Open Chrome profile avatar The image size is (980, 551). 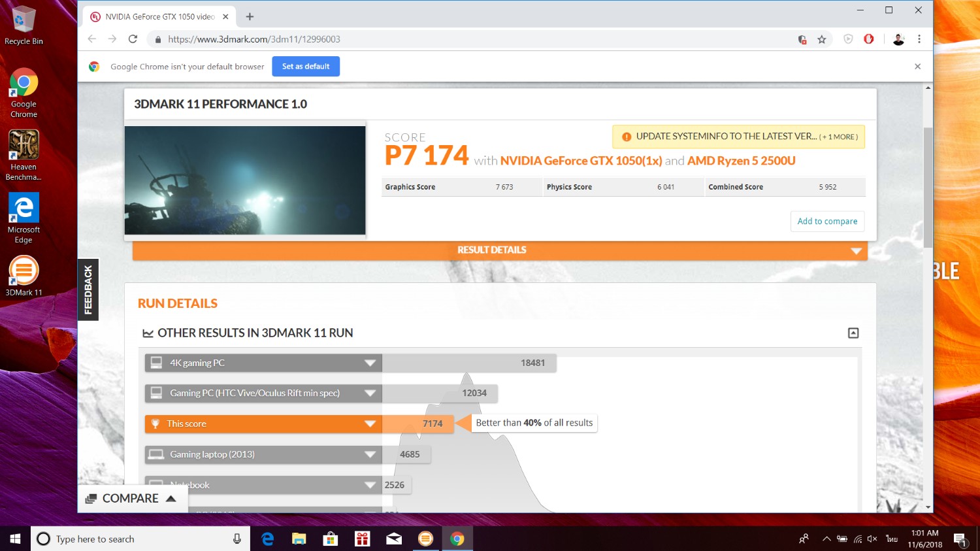coord(898,39)
